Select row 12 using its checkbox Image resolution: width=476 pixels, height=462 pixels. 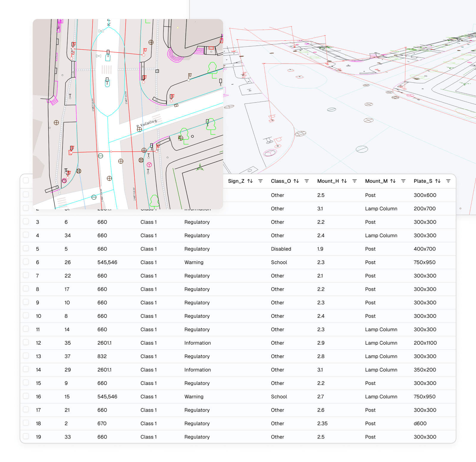click(26, 342)
